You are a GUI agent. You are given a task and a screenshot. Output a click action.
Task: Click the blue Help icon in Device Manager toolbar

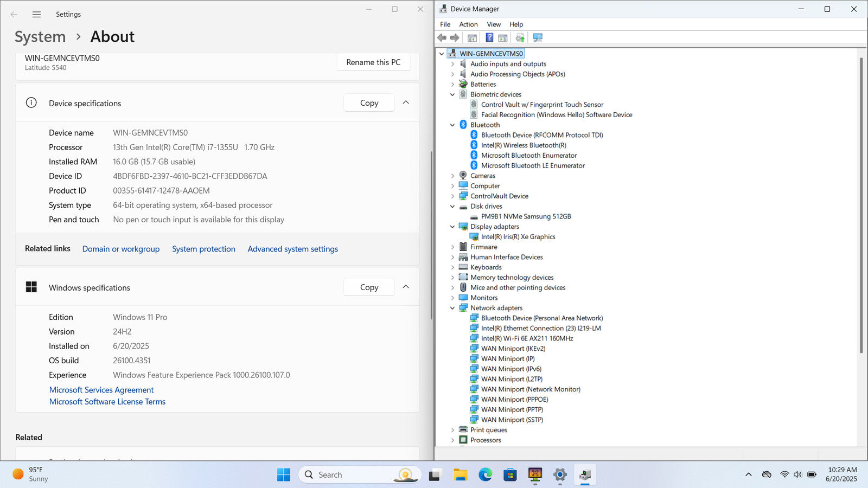(x=489, y=37)
